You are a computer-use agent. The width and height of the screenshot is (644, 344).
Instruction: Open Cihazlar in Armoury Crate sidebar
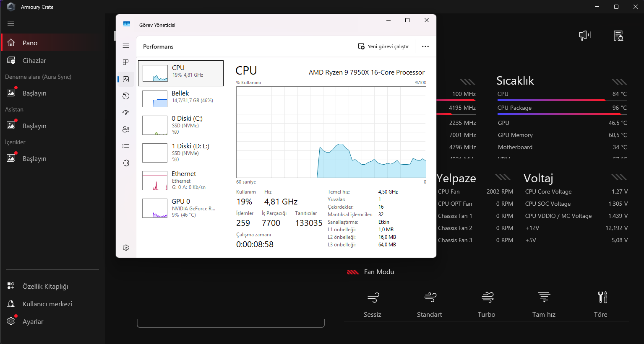point(52,60)
